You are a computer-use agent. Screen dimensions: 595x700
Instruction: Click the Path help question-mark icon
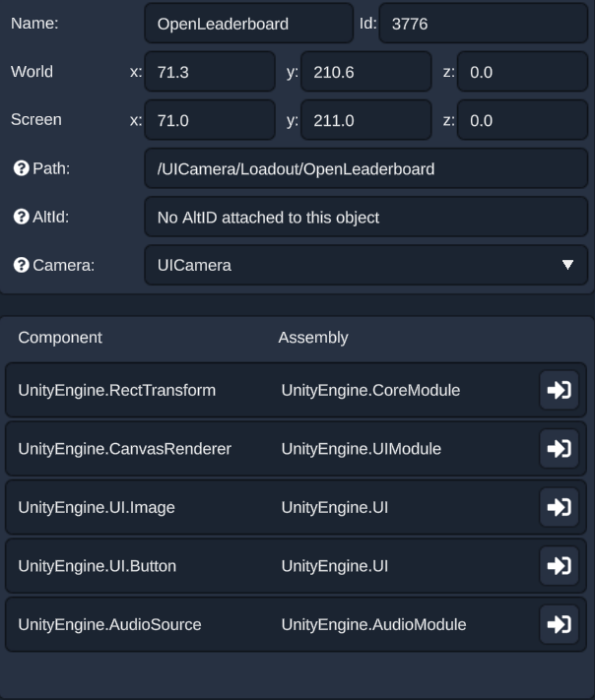(x=21, y=168)
